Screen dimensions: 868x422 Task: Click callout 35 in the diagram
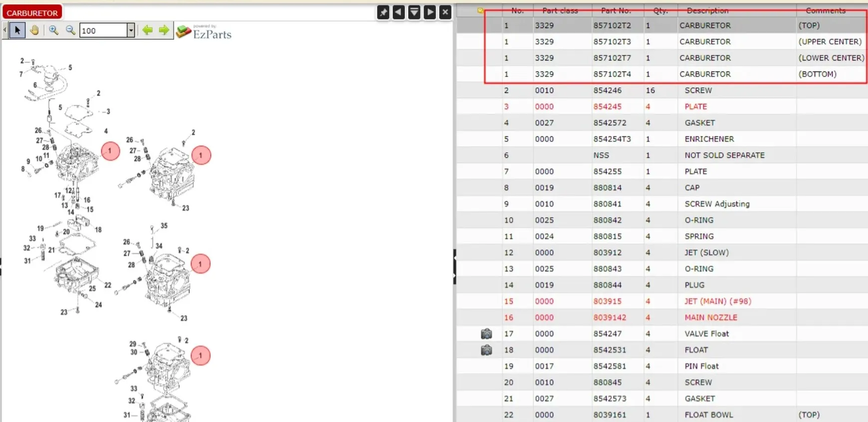tap(164, 226)
